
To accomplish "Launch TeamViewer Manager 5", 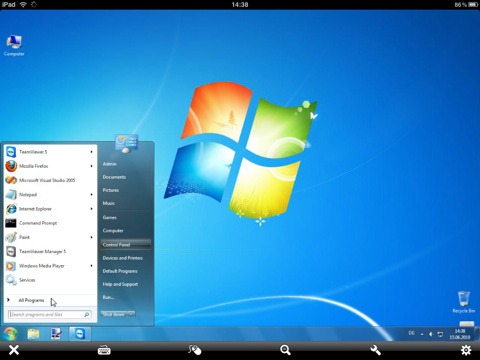I will [x=49, y=252].
